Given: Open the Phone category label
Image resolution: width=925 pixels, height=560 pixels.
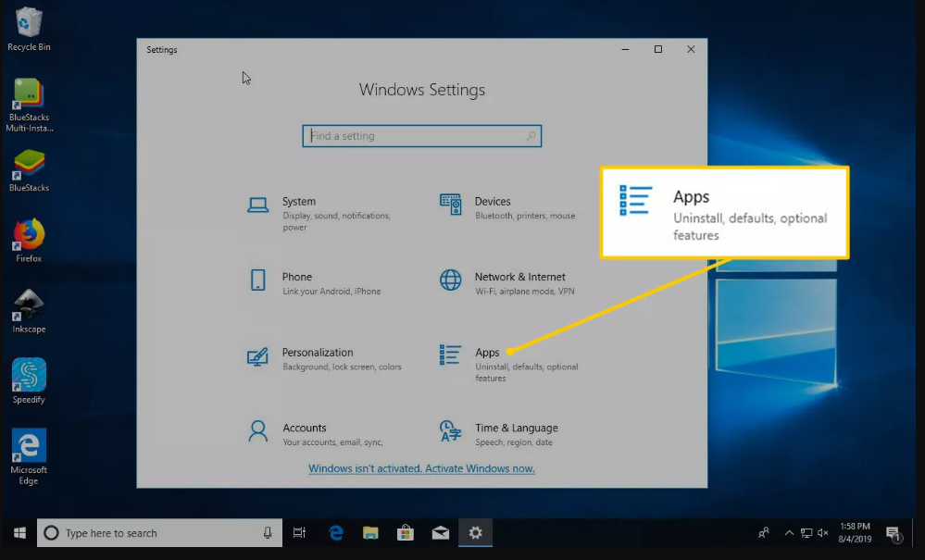Looking at the screenshot, I should coord(296,277).
